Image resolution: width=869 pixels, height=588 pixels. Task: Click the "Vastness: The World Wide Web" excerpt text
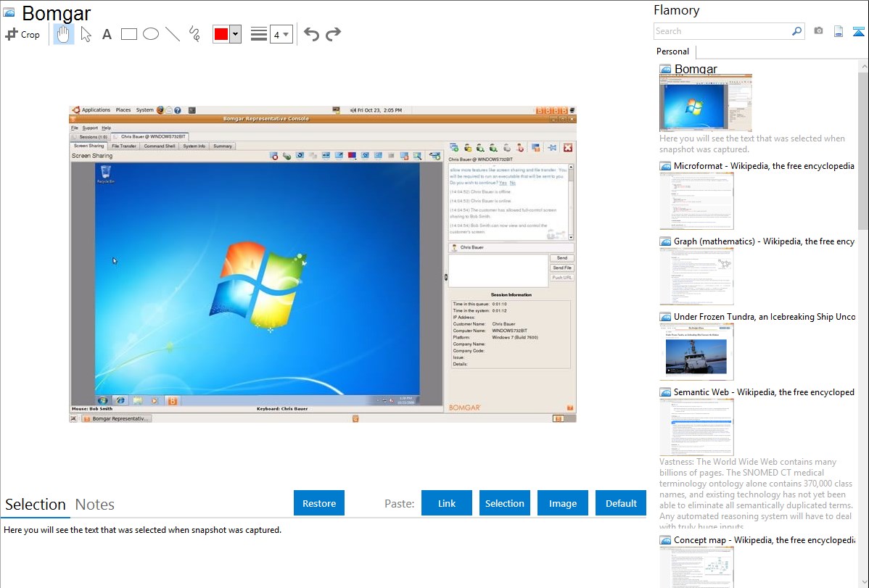(756, 493)
